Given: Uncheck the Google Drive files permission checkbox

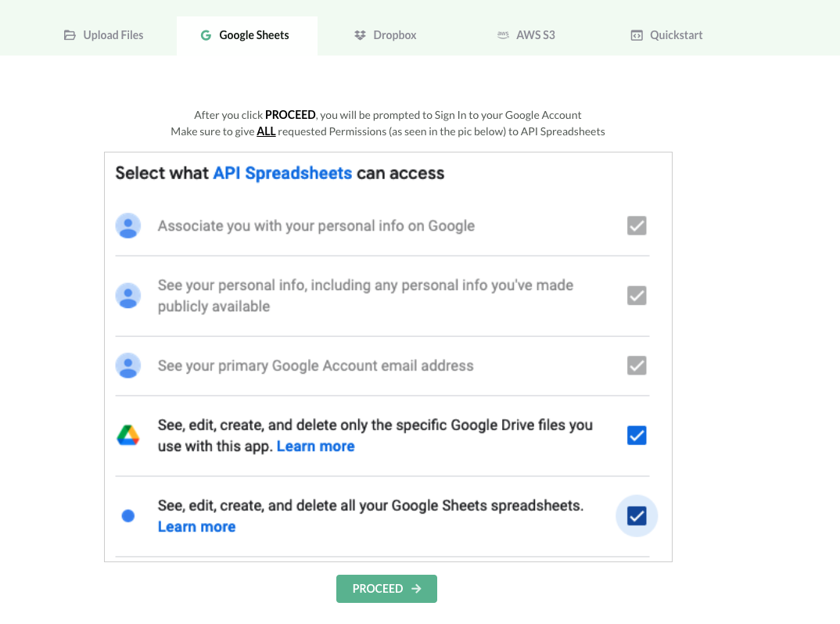Looking at the screenshot, I should (x=637, y=436).
